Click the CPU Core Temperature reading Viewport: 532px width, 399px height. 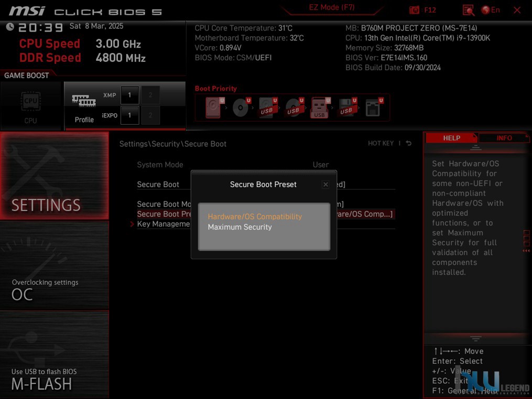pos(244,28)
